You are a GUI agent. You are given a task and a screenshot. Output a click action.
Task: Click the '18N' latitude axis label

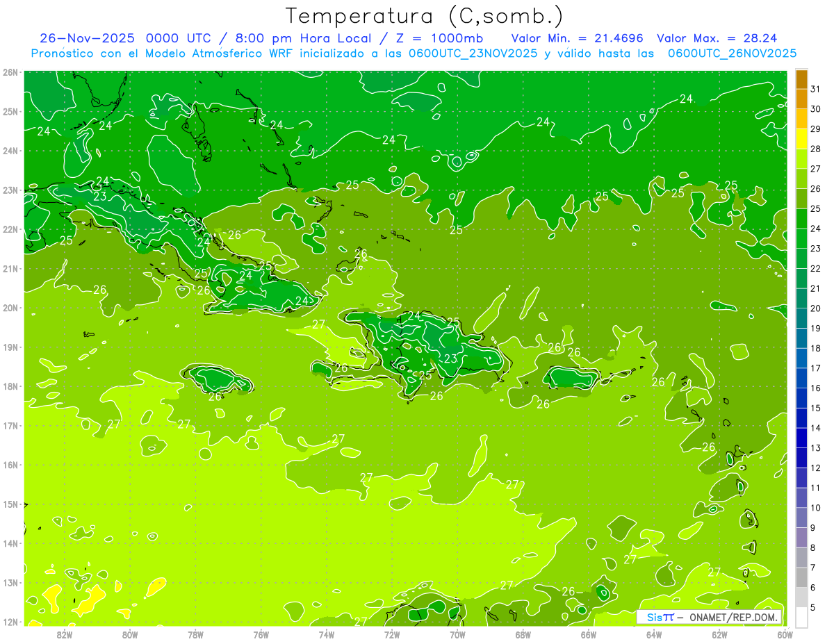[10, 386]
